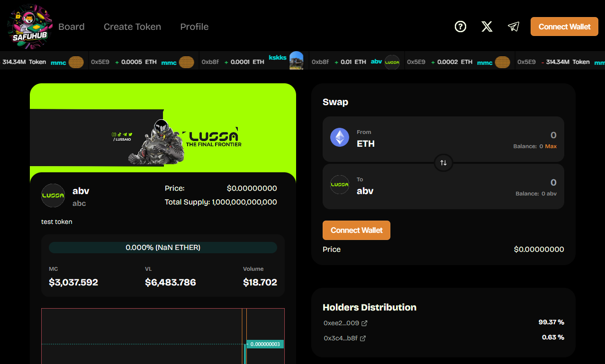Go to the Board page
This screenshot has height=364, width=605.
click(x=72, y=27)
